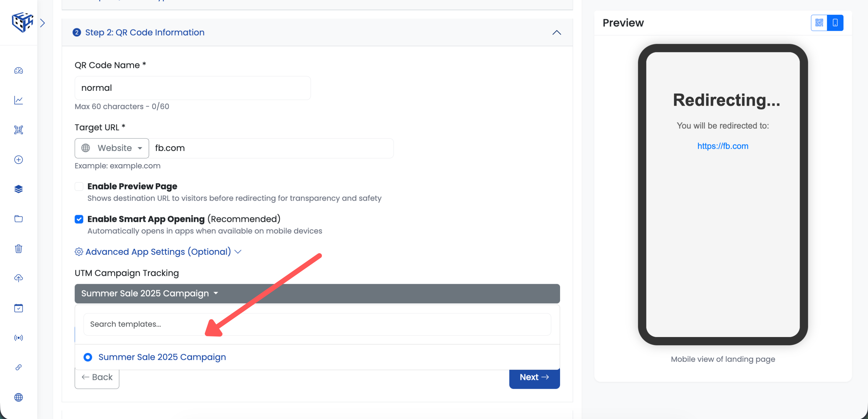The height and width of the screenshot is (419, 868).
Task: Collapse Step 2 QR Code Information
Action: [556, 33]
